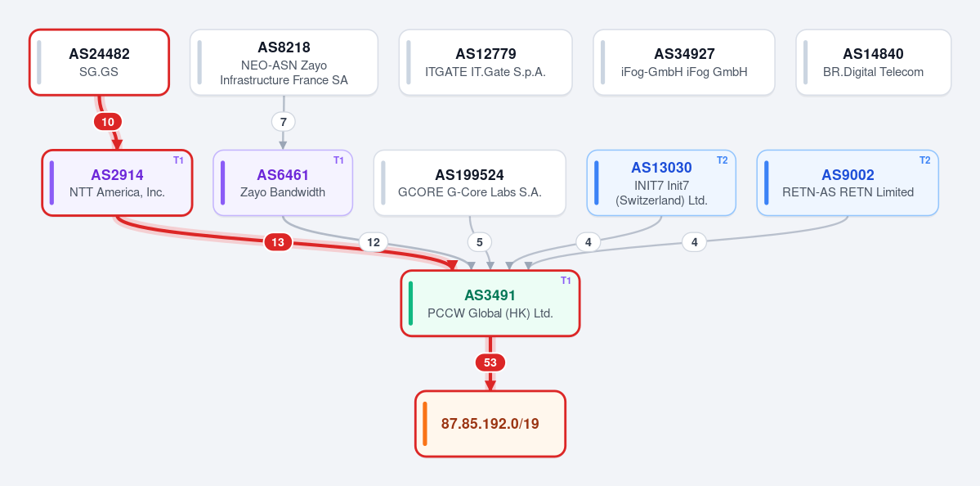Select the red edge label 13
The image size is (980, 486).
point(278,242)
